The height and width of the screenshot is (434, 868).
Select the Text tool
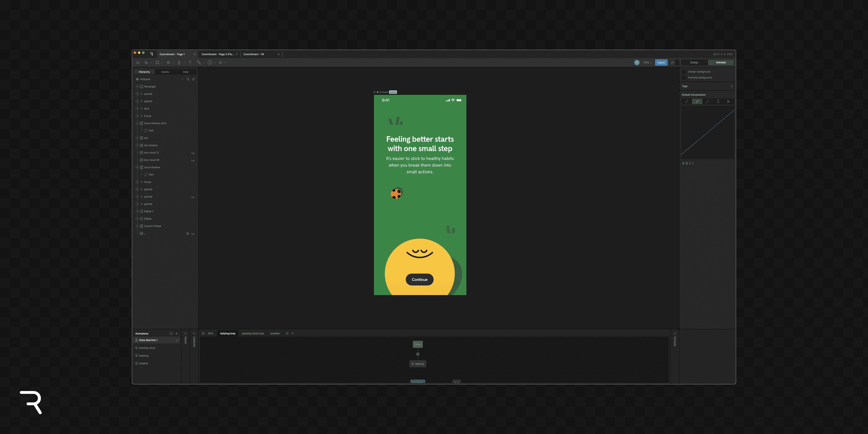click(190, 63)
